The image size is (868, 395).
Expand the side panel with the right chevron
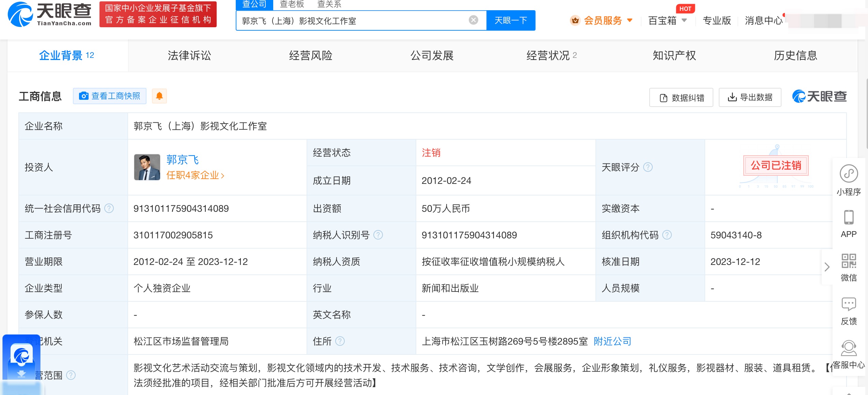coord(827,267)
